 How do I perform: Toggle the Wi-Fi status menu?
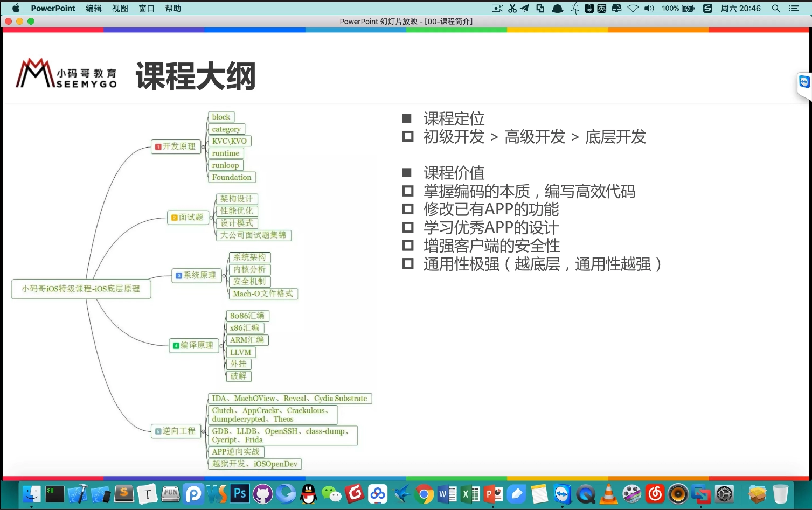tap(633, 8)
